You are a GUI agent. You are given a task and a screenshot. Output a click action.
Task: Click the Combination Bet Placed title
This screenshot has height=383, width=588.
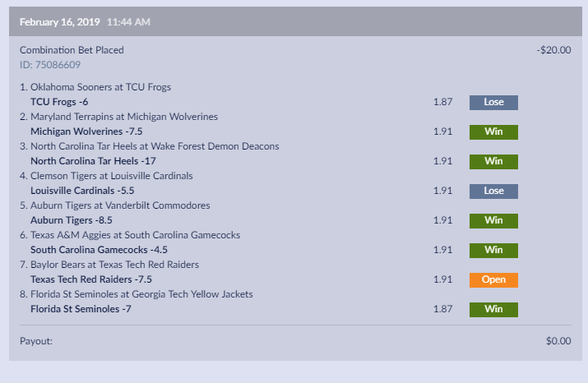72,50
